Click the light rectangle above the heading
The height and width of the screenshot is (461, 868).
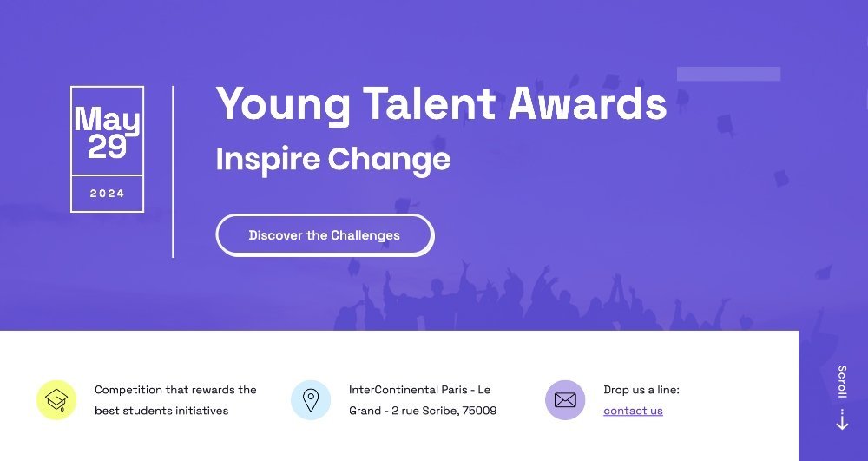pos(728,74)
